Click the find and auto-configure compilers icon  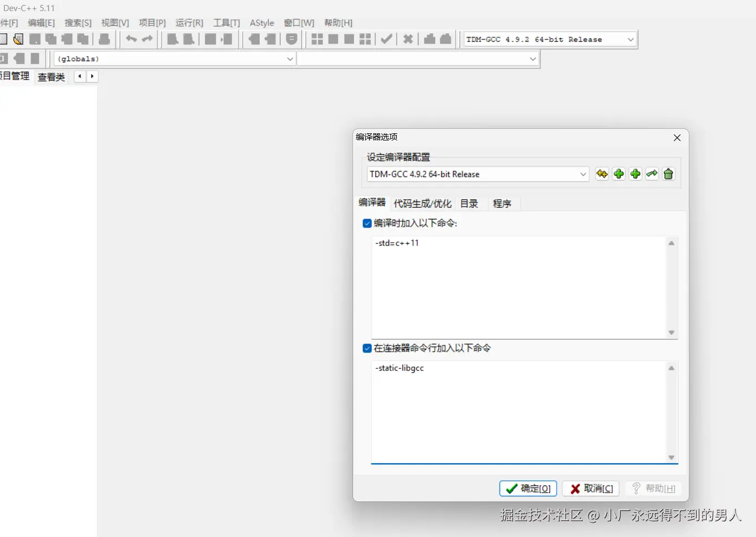pos(602,174)
